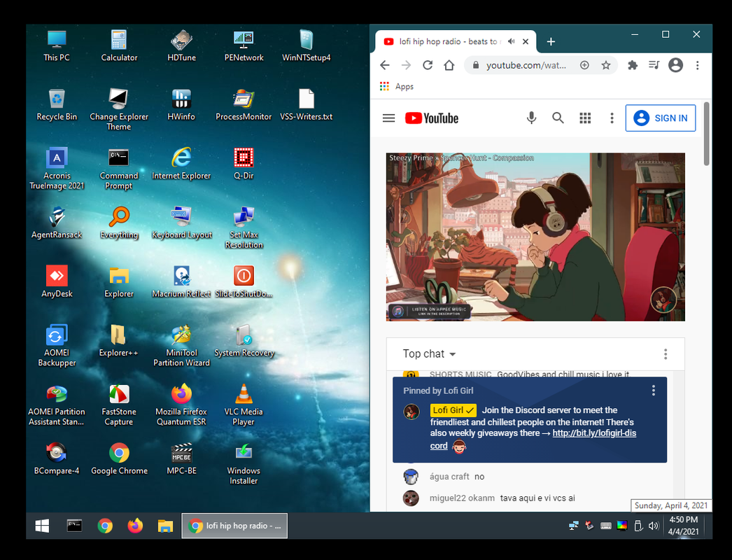This screenshot has width=732, height=560.
Task: Open Chrome customize three-dot menu
Action: (x=697, y=65)
